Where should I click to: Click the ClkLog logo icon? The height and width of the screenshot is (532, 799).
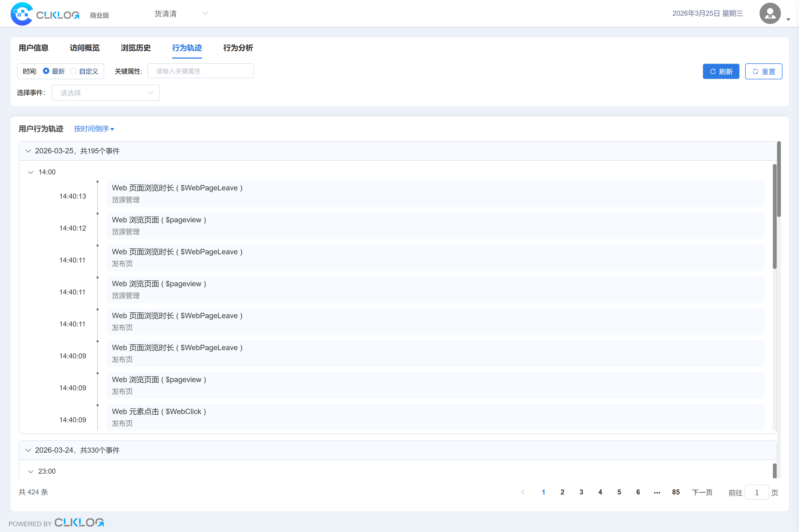click(22, 14)
